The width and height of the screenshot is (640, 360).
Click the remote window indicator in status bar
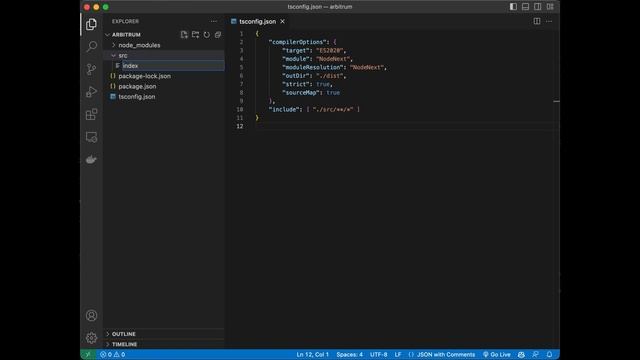click(x=88, y=354)
